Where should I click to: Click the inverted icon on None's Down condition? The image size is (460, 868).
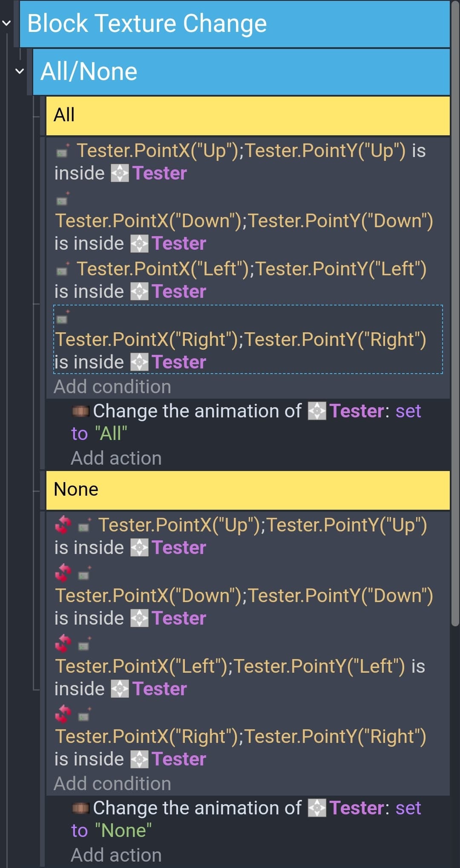(63, 573)
